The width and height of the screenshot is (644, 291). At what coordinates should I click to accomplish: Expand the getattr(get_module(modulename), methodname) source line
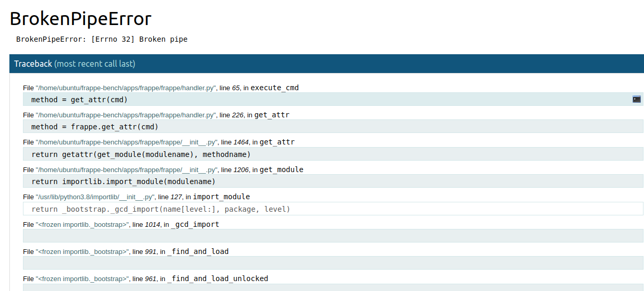pos(333,154)
